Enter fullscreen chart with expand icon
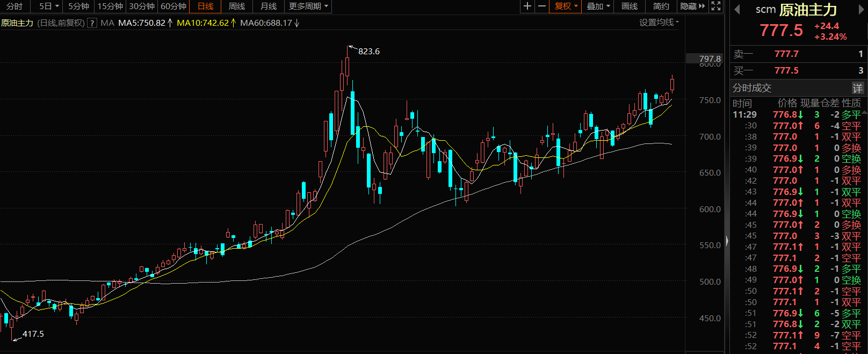Screen dimensions: 868x354 [x=716, y=6]
